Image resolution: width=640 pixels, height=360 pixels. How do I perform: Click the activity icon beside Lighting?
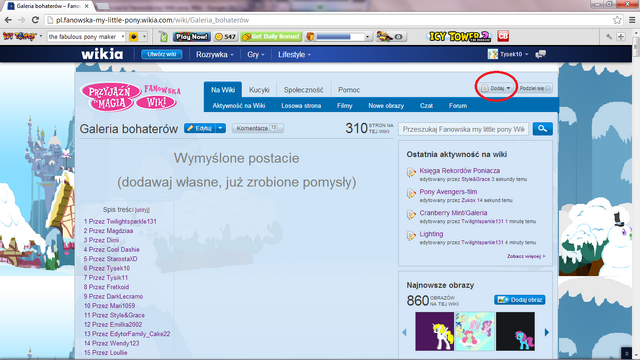pos(411,236)
